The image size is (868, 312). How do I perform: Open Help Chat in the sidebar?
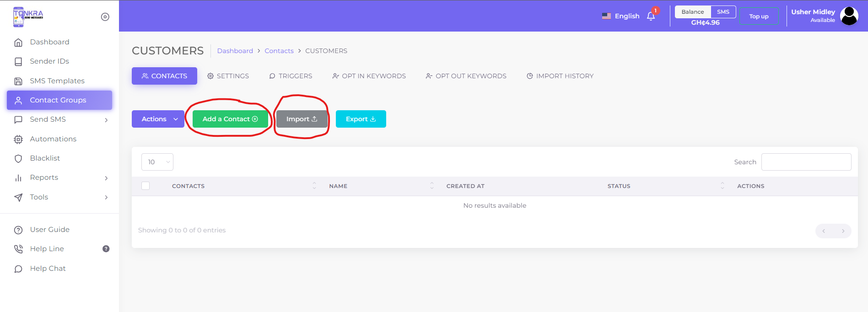coord(48,269)
